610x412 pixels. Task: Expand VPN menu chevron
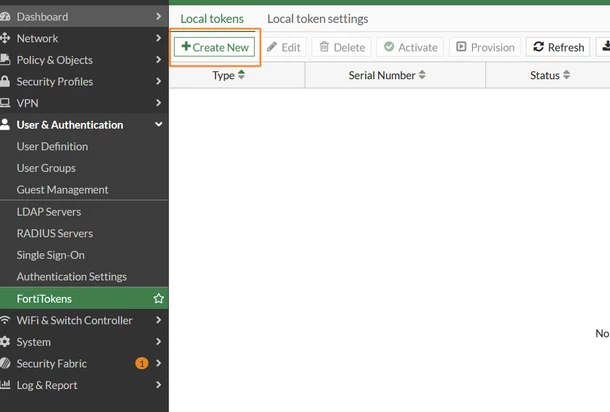point(158,103)
